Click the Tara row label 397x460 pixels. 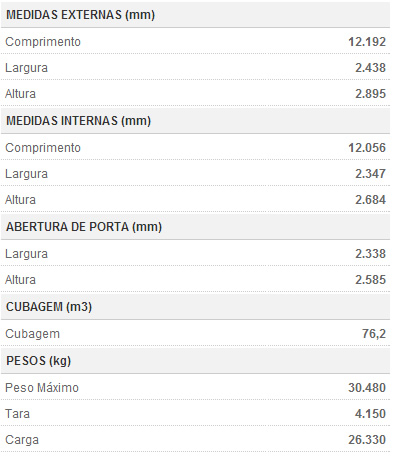tap(17, 414)
